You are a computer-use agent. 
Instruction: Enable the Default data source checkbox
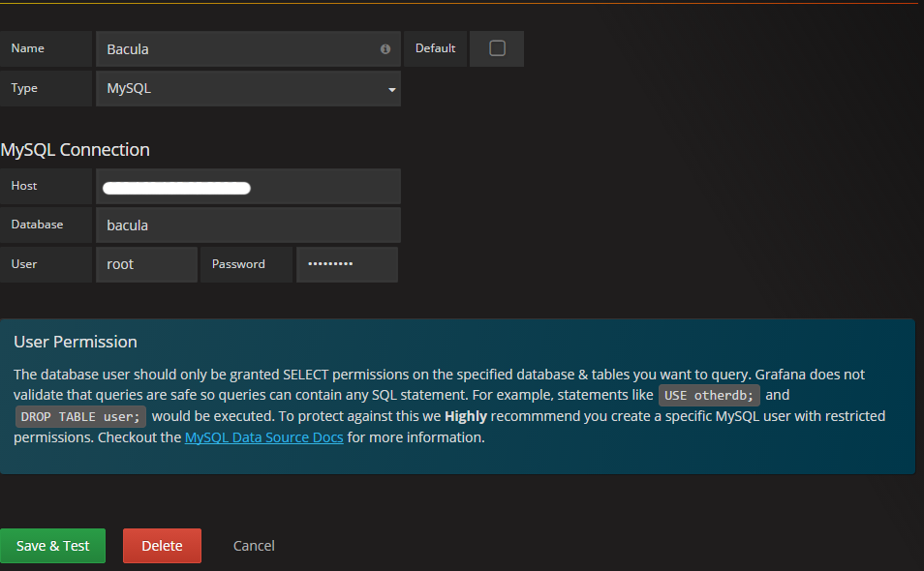click(498, 48)
